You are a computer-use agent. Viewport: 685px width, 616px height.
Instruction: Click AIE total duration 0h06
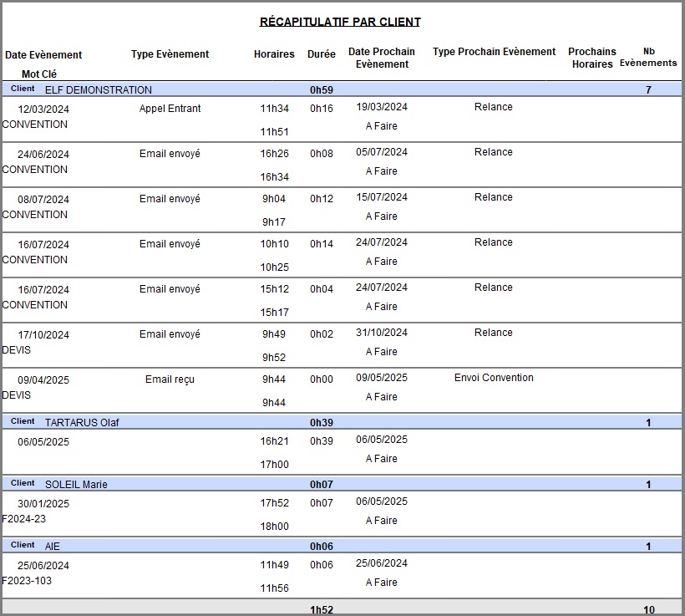point(322,546)
